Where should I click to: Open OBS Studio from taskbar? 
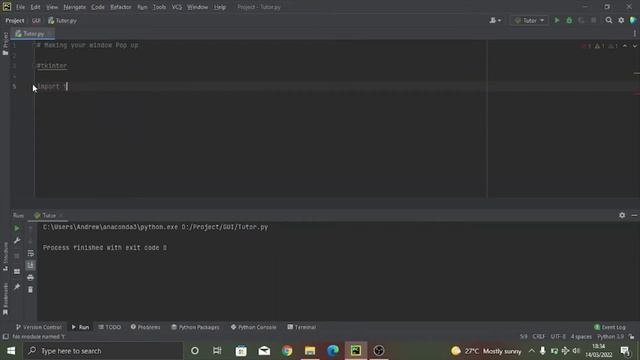(379, 351)
